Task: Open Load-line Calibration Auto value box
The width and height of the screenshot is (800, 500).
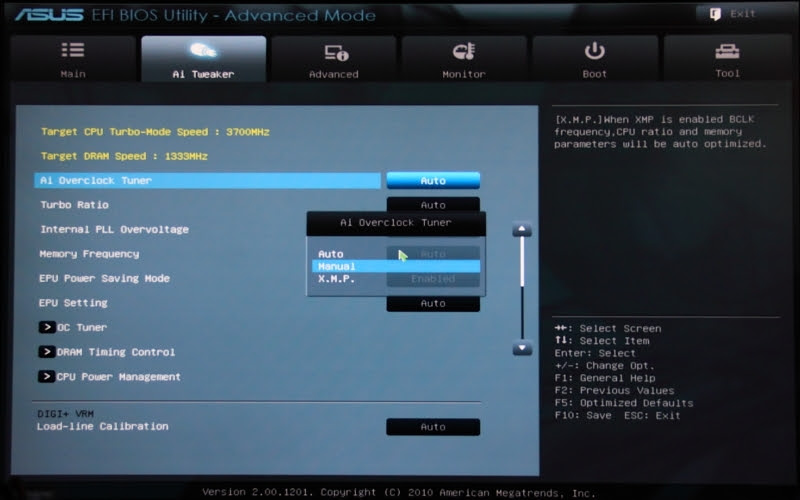Action: coord(433,427)
